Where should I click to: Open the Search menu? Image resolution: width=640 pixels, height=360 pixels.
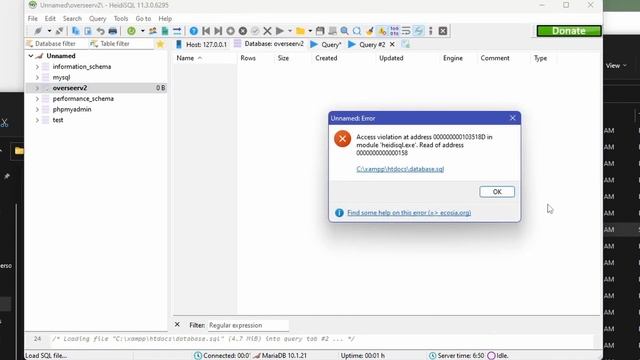pos(72,18)
